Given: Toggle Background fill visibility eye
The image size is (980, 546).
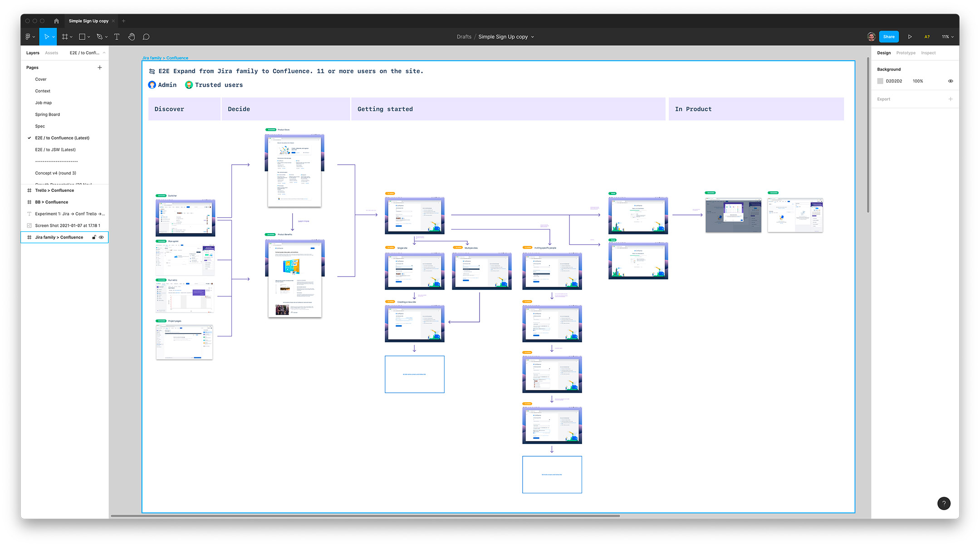Looking at the screenshot, I should [x=951, y=81].
